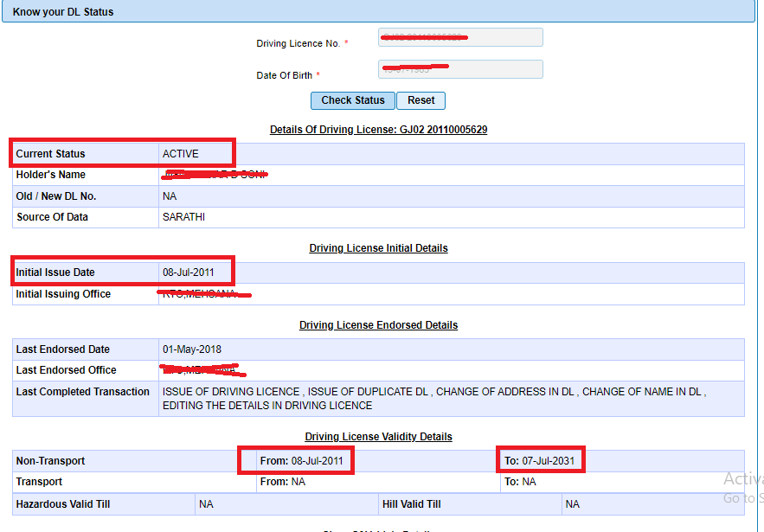Open the Details Of Driving License link
764x532 pixels.
[x=378, y=129]
